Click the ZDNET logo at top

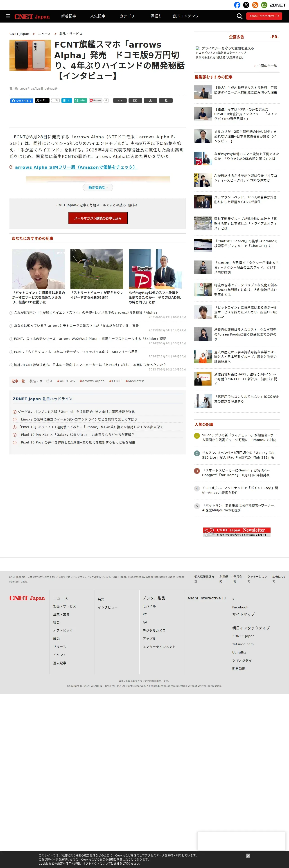pos(278,5)
